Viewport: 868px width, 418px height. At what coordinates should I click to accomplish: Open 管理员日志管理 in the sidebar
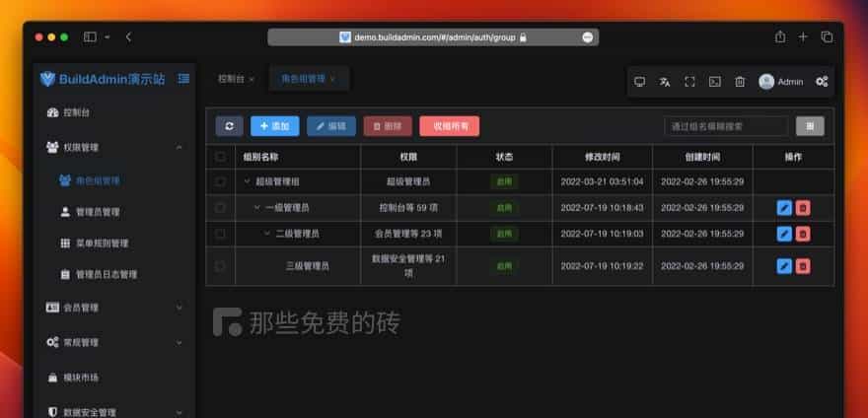tap(114, 274)
